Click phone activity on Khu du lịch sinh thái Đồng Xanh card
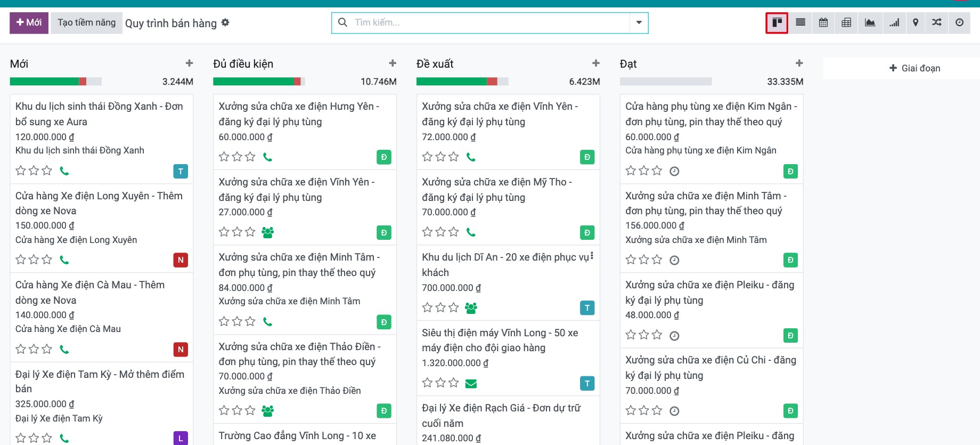The image size is (980, 445). pos(64,171)
